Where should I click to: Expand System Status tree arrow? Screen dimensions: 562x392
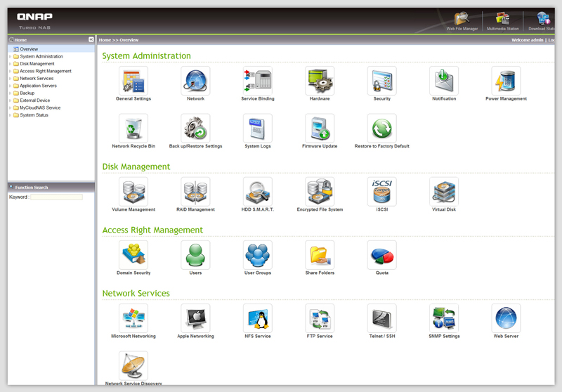10,115
